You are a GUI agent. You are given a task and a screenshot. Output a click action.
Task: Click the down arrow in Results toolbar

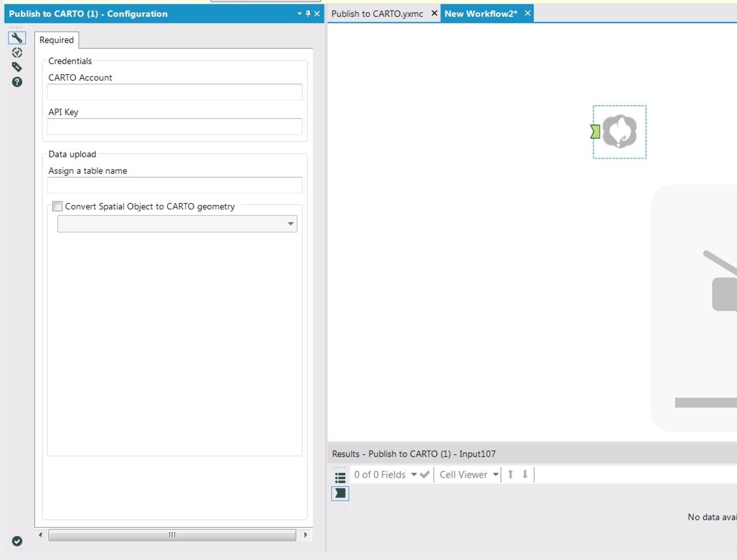(525, 475)
